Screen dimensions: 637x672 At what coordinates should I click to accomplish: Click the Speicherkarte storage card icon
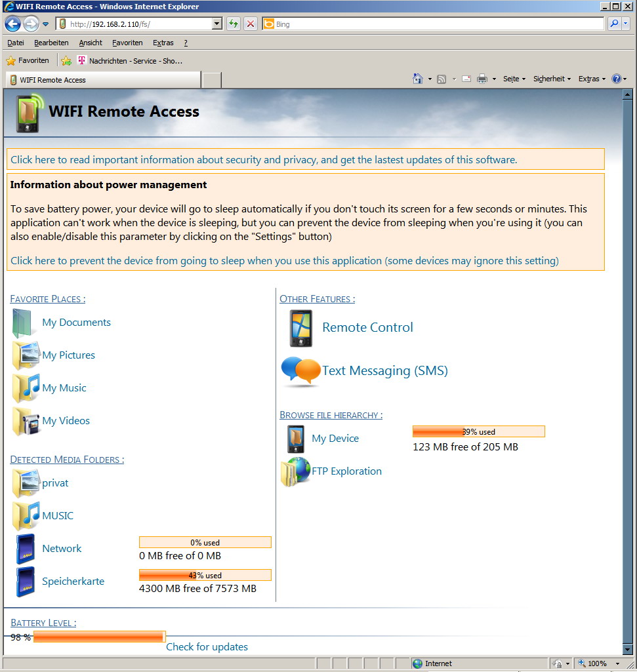point(26,582)
